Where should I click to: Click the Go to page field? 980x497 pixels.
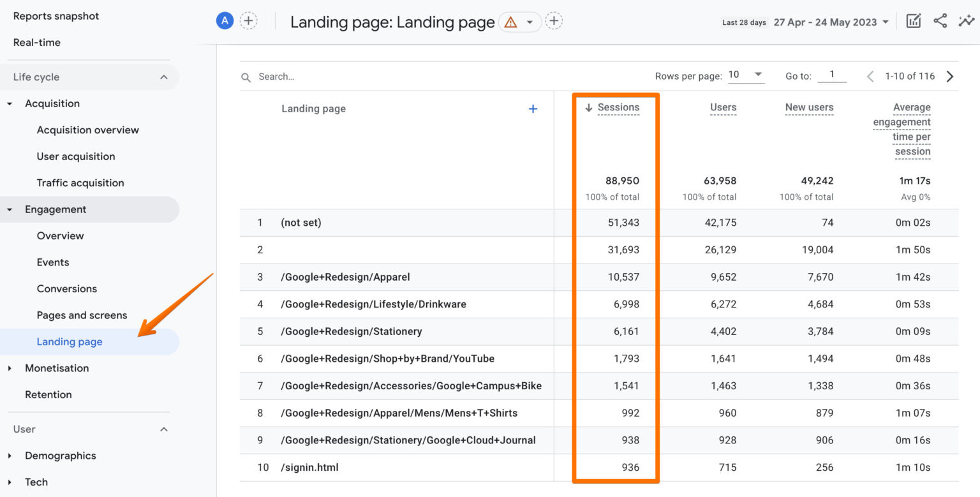[x=832, y=75]
